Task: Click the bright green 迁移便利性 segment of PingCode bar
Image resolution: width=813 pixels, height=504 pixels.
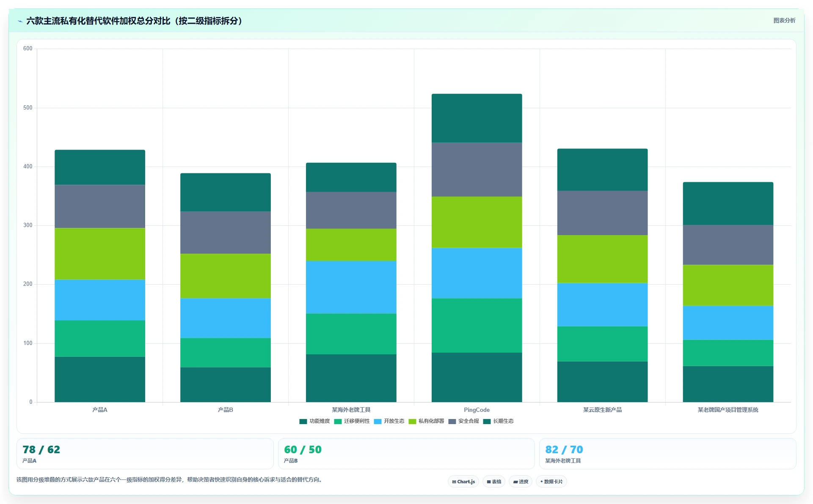Action: point(477,326)
